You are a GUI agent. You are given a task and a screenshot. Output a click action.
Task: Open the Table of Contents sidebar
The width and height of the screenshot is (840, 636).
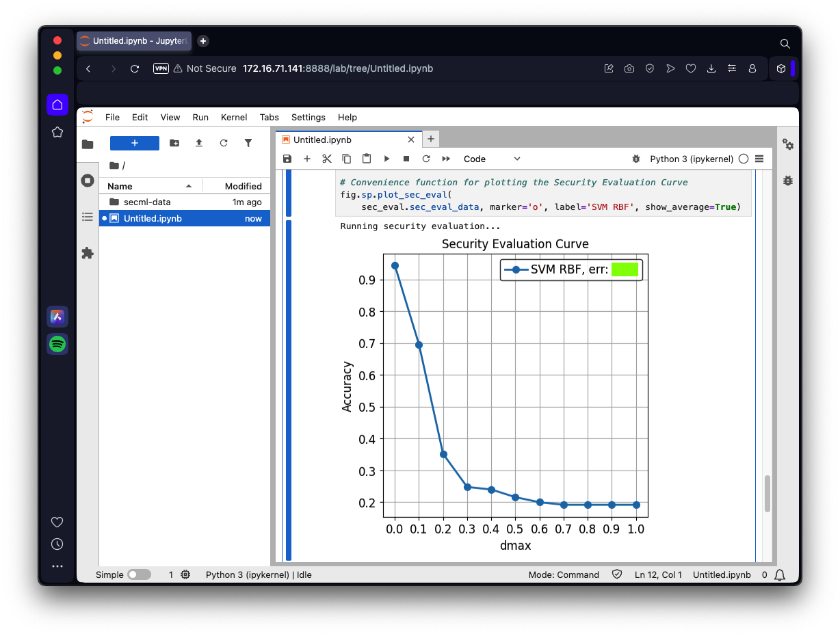tap(88, 217)
